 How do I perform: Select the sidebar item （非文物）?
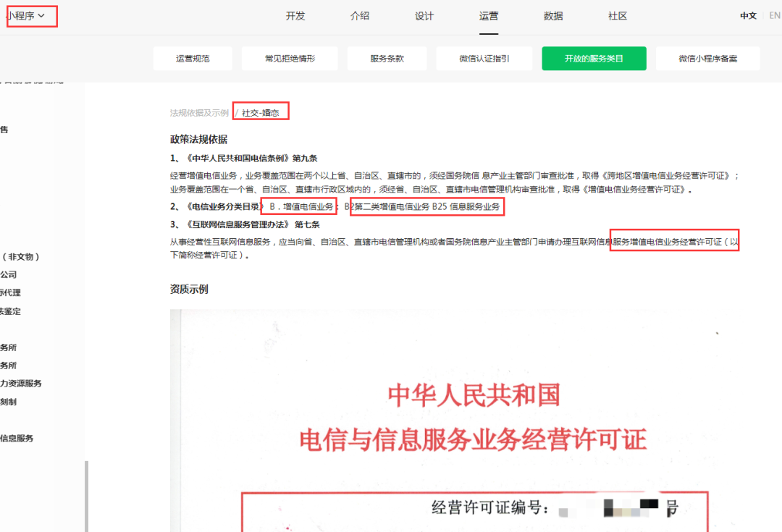(x=20, y=257)
